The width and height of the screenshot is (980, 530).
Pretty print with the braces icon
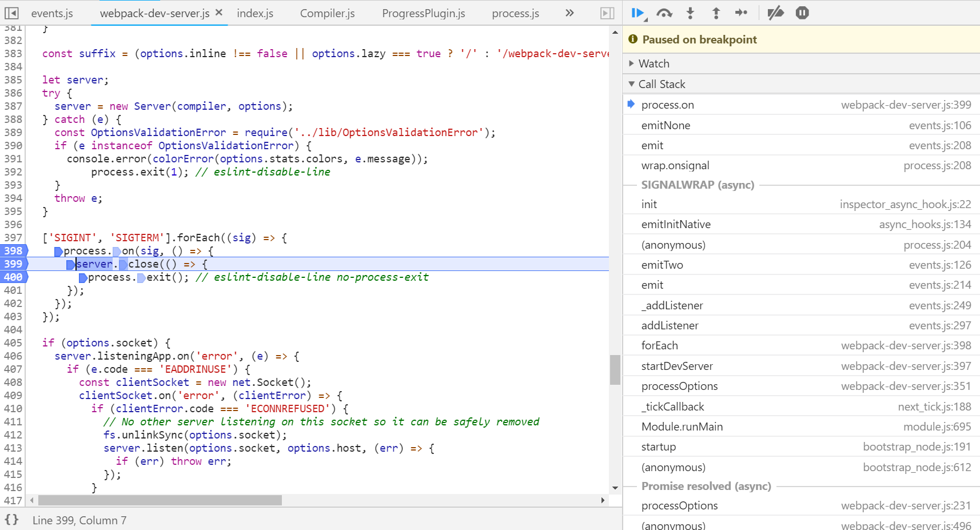click(11, 520)
